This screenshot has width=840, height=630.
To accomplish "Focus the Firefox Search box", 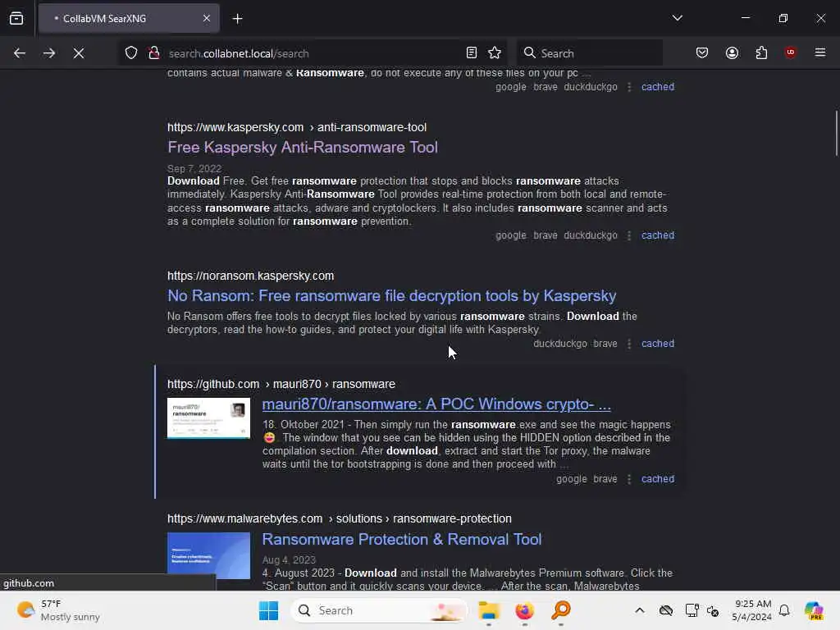I will pyautogui.click(x=590, y=53).
